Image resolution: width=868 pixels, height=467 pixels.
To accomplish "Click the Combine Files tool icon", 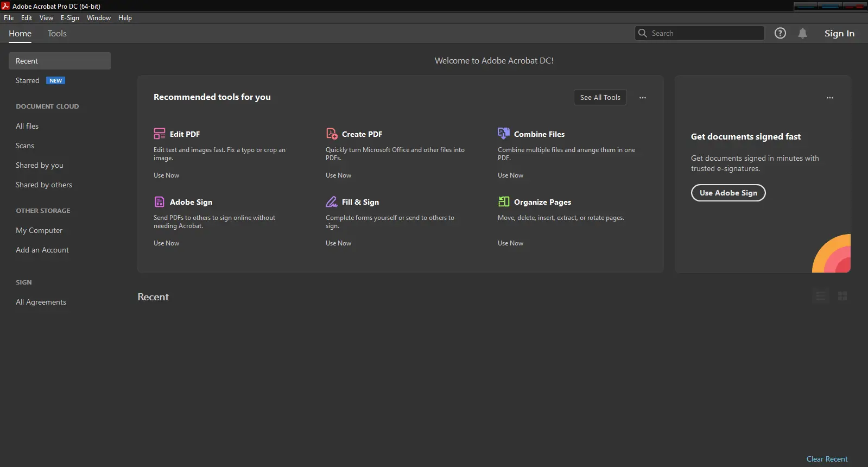I will tap(504, 134).
